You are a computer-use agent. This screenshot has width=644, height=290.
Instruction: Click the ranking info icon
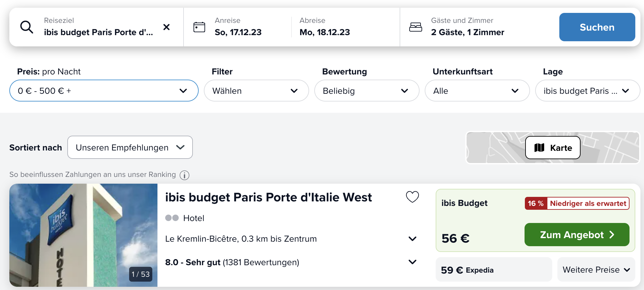point(184,175)
